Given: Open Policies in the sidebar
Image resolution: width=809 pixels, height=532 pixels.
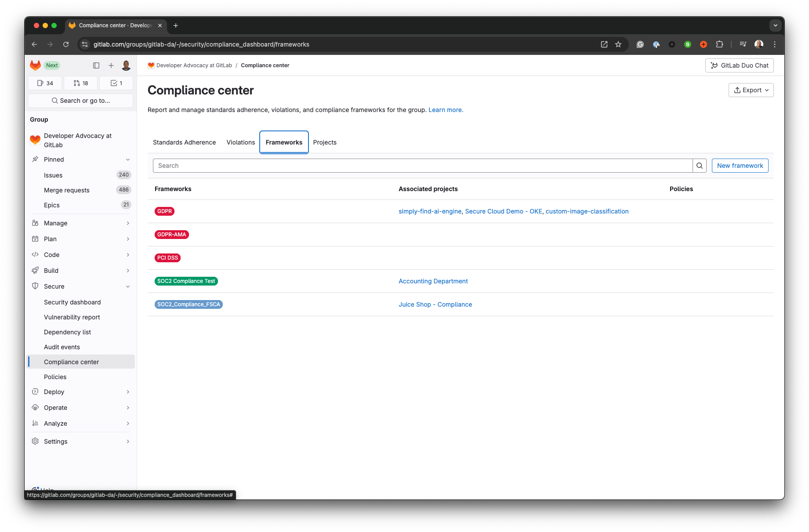Looking at the screenshot, I should pos(81,377).
